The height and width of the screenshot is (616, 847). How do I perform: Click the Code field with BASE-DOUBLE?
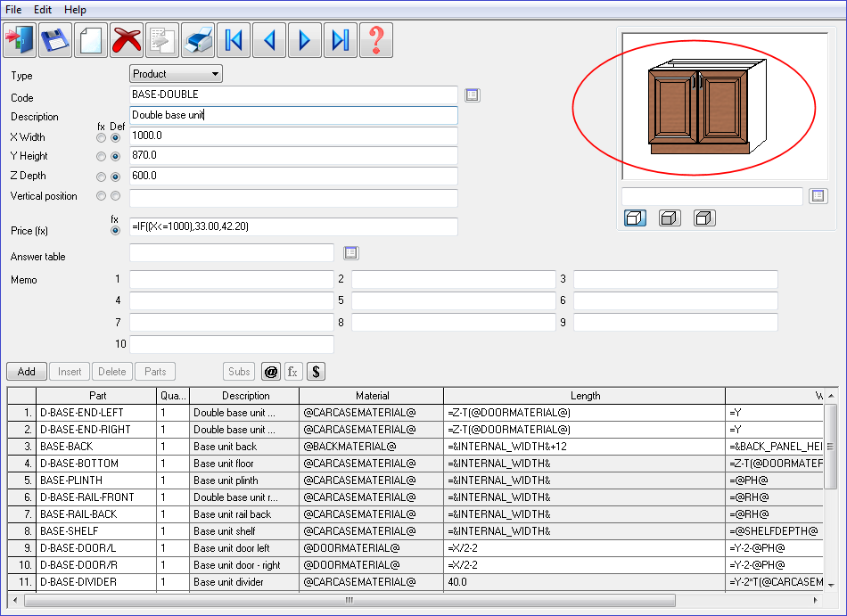click(x=293, y=94)
